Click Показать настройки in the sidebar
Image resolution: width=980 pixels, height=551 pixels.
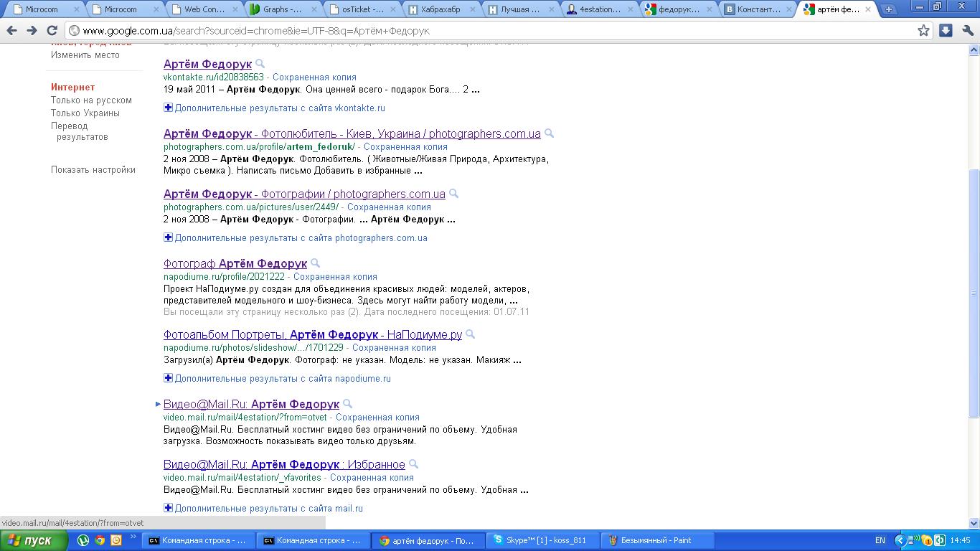[93, 169]
